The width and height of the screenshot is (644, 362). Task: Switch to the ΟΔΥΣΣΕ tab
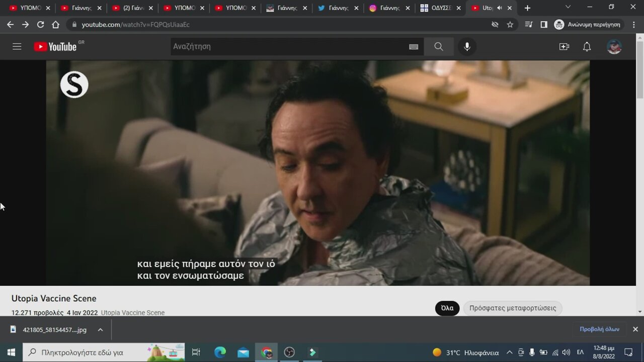click(x=439, y=8)
